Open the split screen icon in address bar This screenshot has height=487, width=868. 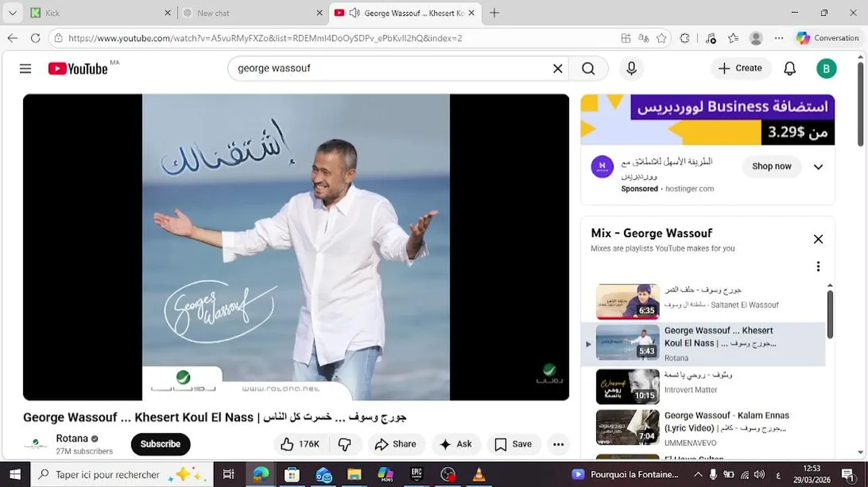pos(626,38)
